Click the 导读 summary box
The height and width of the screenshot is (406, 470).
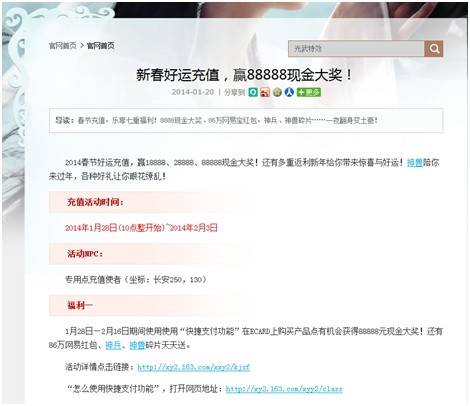pyautogui.click(x=246, y=120)
